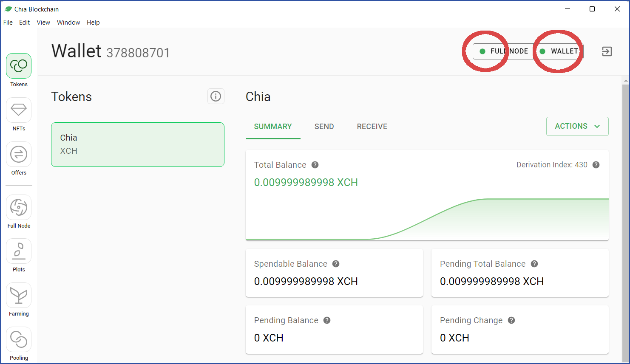Expand the ACTIONS dropdown
The image size is (630, 364).
pos(577,126)
